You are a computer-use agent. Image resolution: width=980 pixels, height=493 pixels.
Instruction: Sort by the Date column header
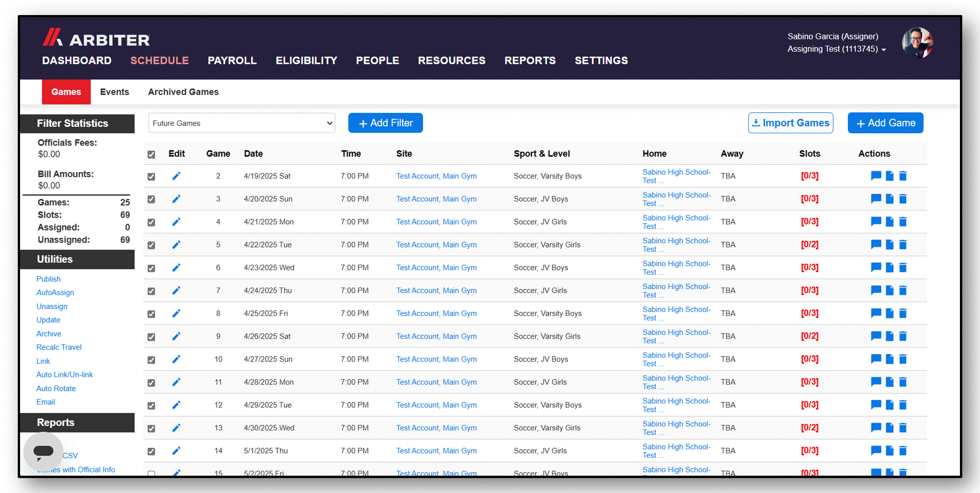click(253, 154)
